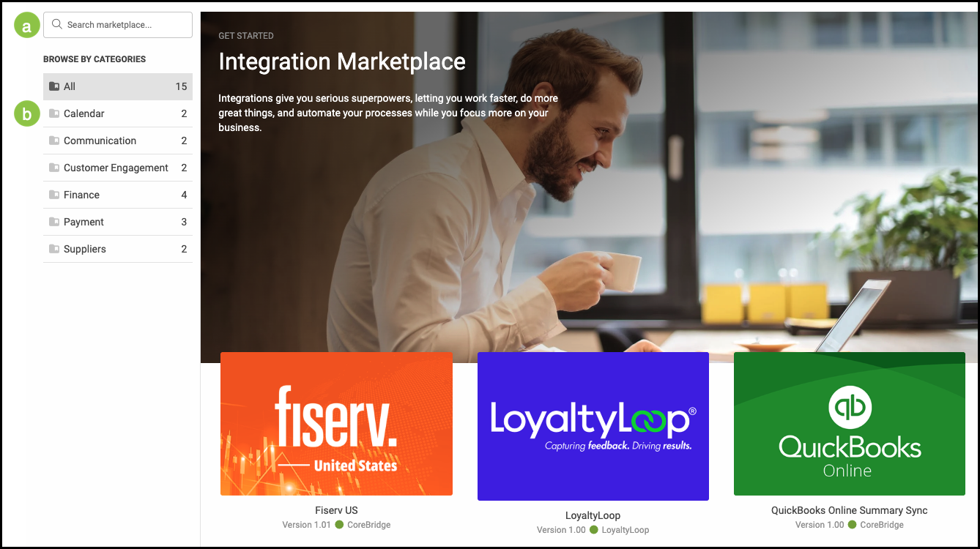Screen dimensions: 980x549
Task: Click the Suppliers folder icon
Action: (x=54, y=249)
